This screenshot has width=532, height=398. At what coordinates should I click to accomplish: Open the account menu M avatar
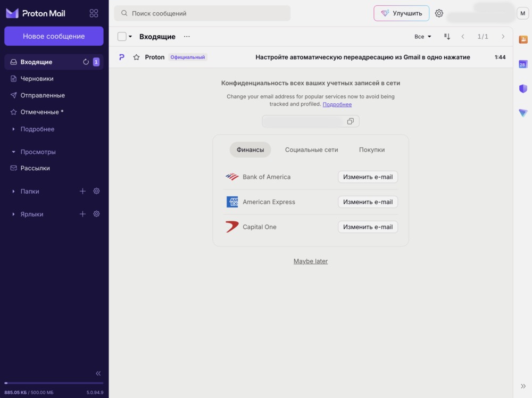[x=522, y=13]
